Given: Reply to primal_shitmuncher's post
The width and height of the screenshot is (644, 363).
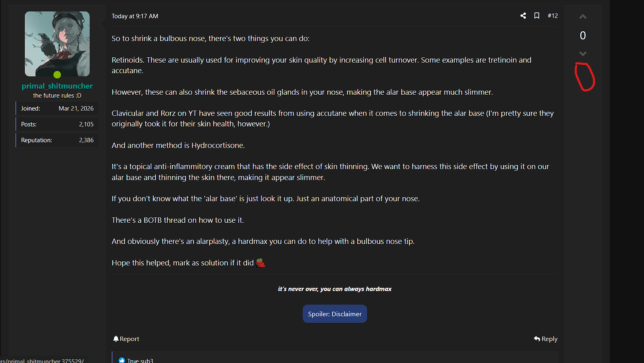Looking at the screenshot, I should (545, 339).
